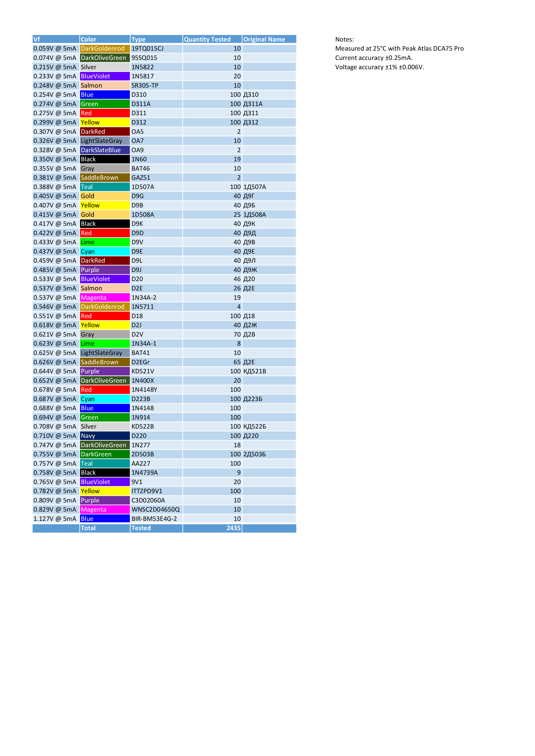Select the C3D02060A type cell
535x756 pixels.
157,500
